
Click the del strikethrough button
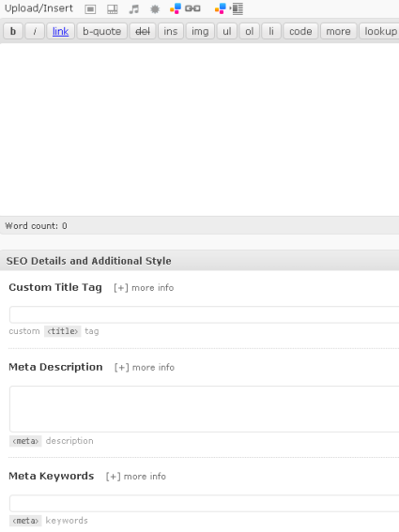coord(143,31)
